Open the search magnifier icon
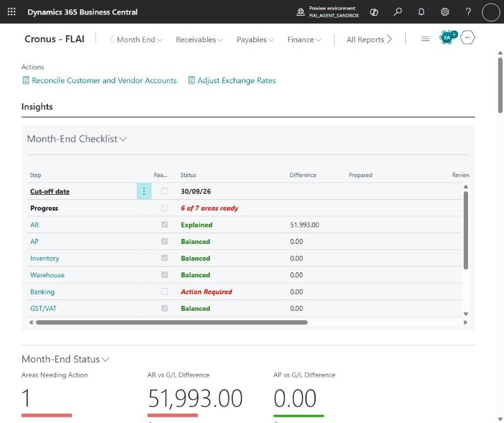The image size is (504, 423). click(x=398, y=12)
